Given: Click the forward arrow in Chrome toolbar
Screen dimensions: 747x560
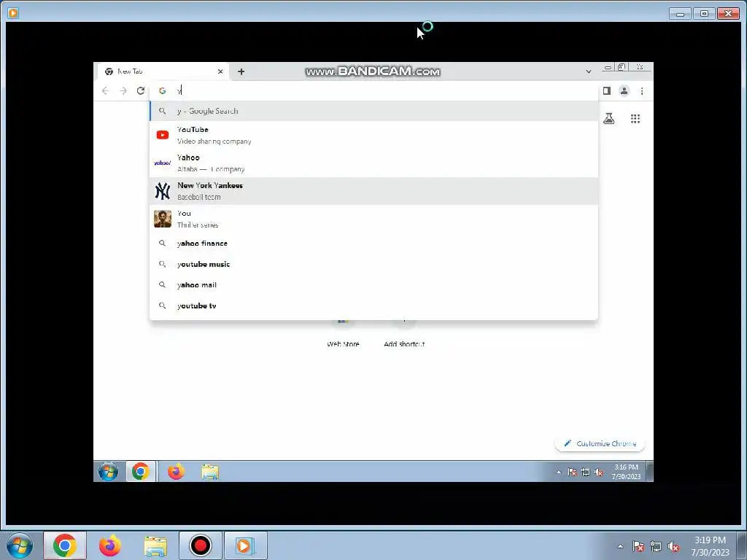Looking at the screenshot, I should pos(123,91).
